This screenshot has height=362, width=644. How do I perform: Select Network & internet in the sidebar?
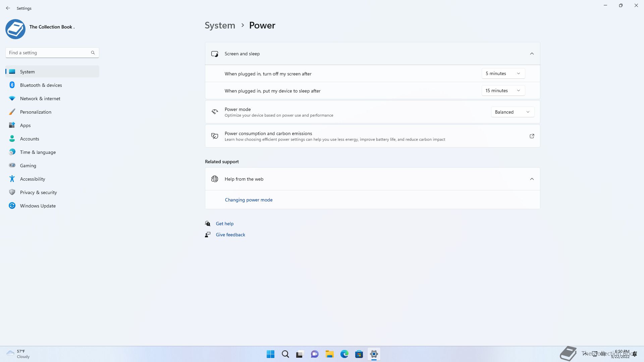(40, 99)
